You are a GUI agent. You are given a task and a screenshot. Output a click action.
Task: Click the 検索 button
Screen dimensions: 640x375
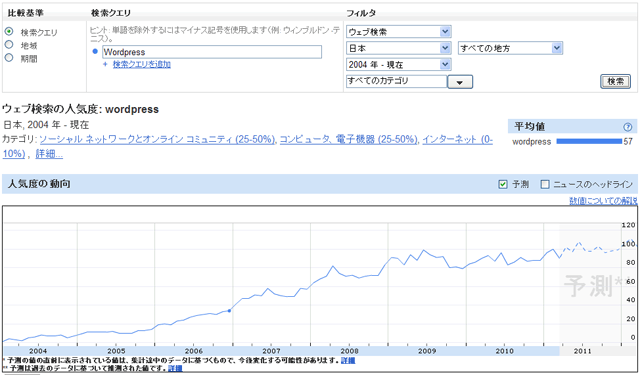(615, 81)
